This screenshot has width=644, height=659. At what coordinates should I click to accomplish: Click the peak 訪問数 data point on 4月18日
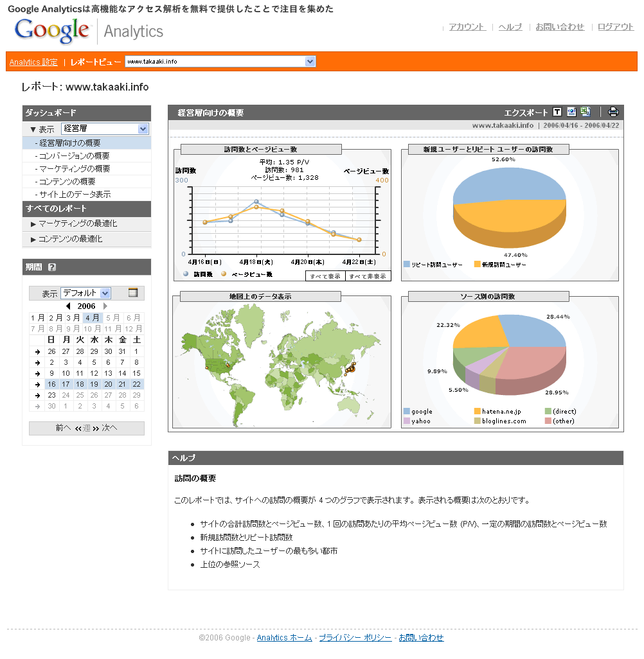pos(256,202)
